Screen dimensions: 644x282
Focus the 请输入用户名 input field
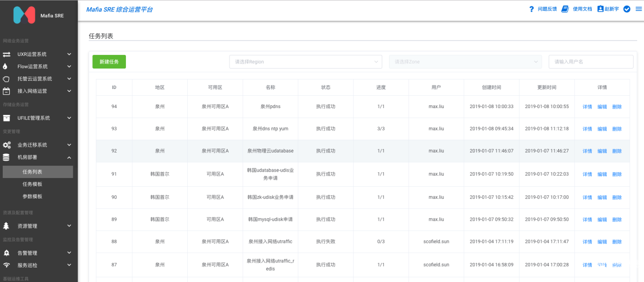click(591, 62)
